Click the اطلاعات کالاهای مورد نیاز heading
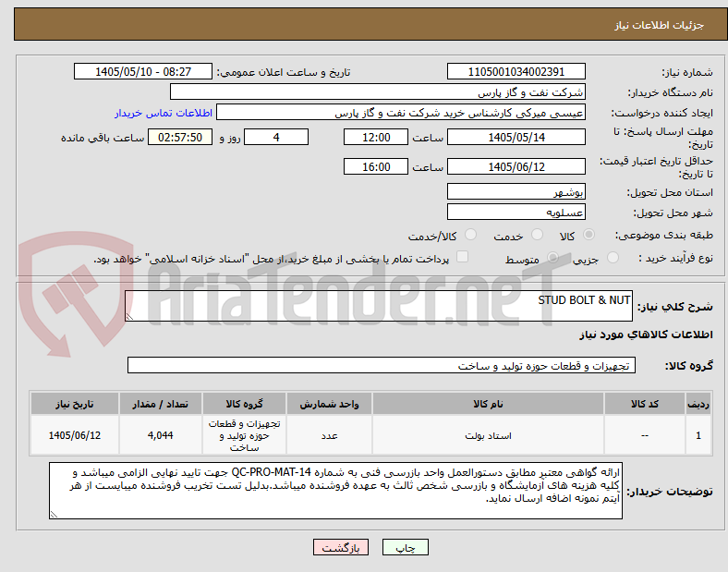This screenshot has height=572, width=728. 646,335
